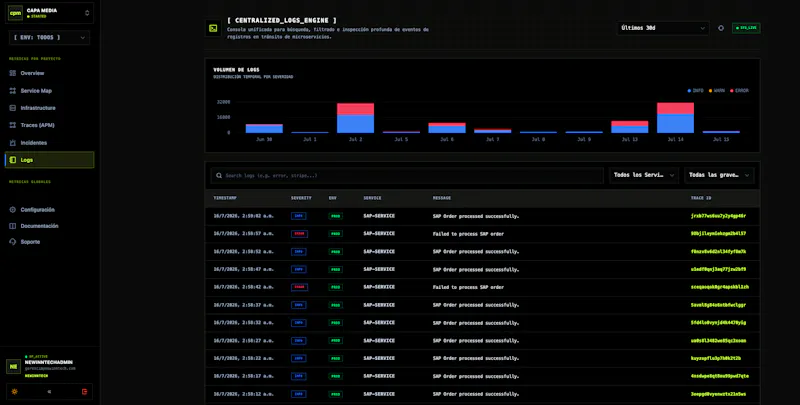Click the Configuración gear icon
The height and width of the screenshot is (405, 800).
[x=13, y=210]
